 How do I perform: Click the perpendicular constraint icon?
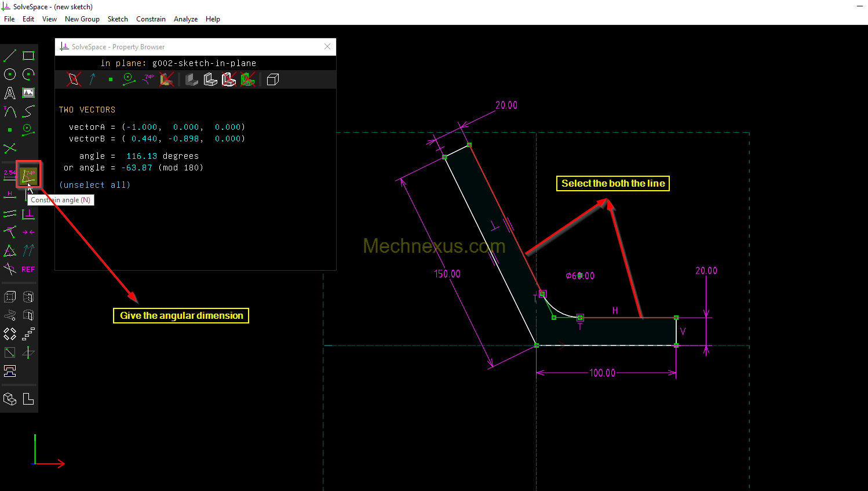pyautogui.click(x=28, y=214)
